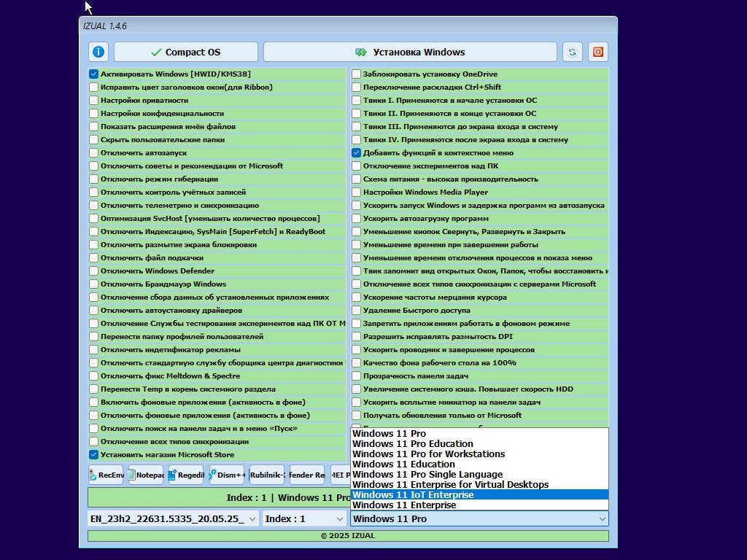Open the Defender Remover tool button
The width and height of the screenshot is (747, 560).
point(307,475)
